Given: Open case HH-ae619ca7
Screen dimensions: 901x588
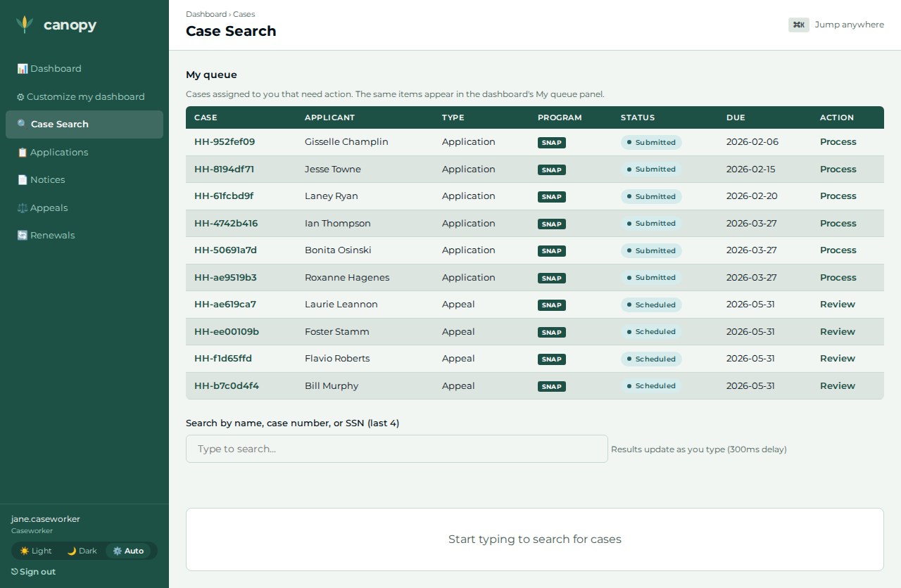Looking at the screenshot, I should [x=225, y=305].
